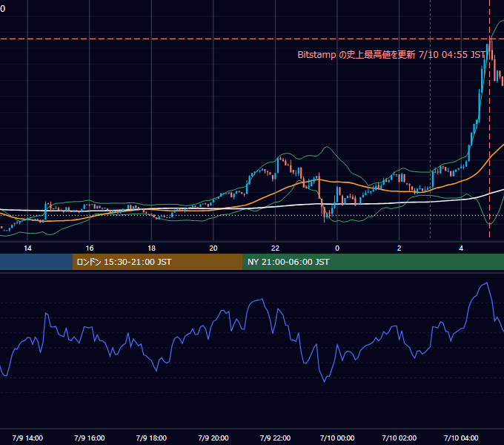Click hour label 14 on upper axis
Screen dimensions: 504x445
click(27, 248)
